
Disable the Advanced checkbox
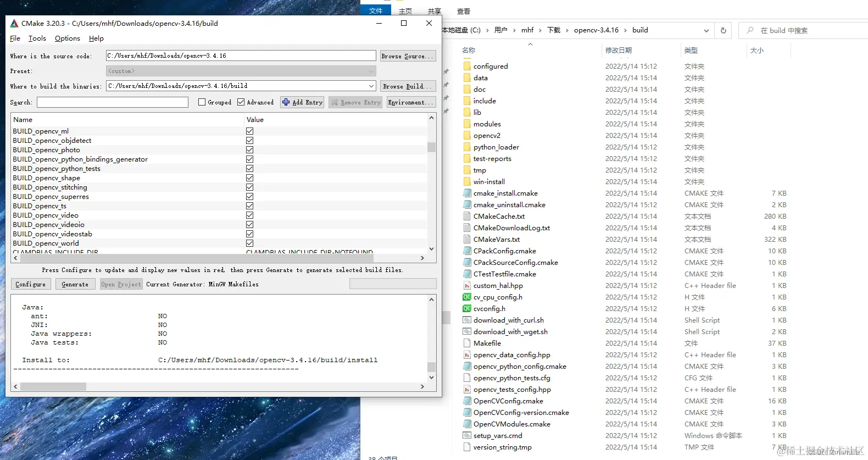tap(241, 102)
